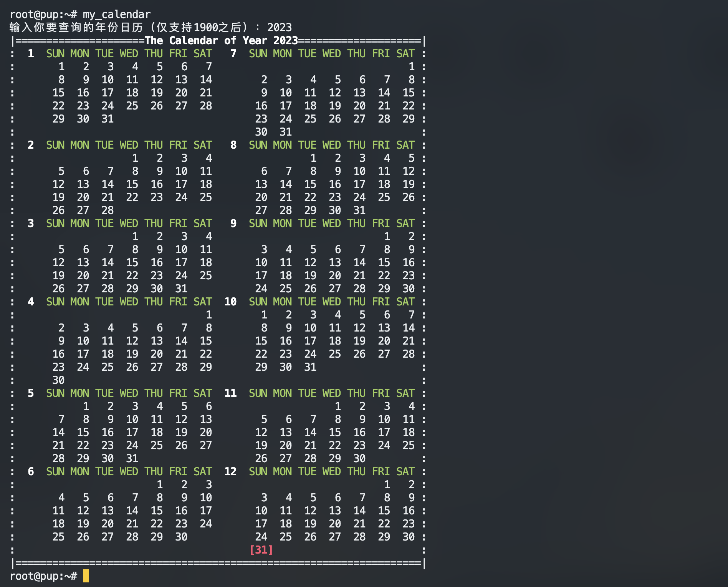Viewport: 728px width, 587px height.
Task: Click day 25 in month 12
Action: pos(286,537)
